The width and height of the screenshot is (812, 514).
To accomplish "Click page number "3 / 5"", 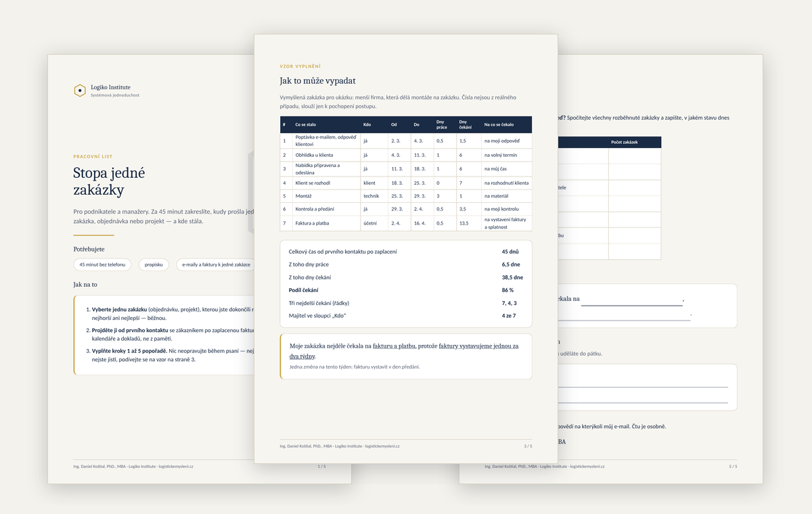I will point(528,446).
